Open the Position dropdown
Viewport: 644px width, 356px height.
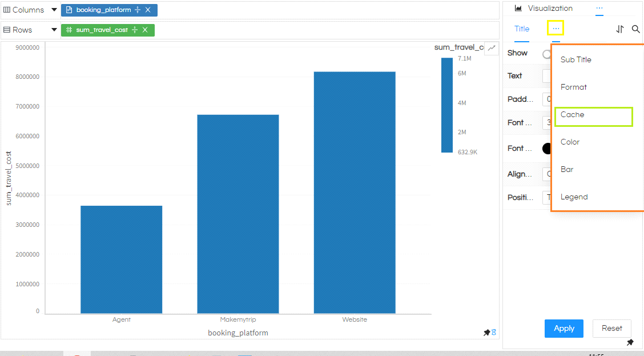click(547, 197)
